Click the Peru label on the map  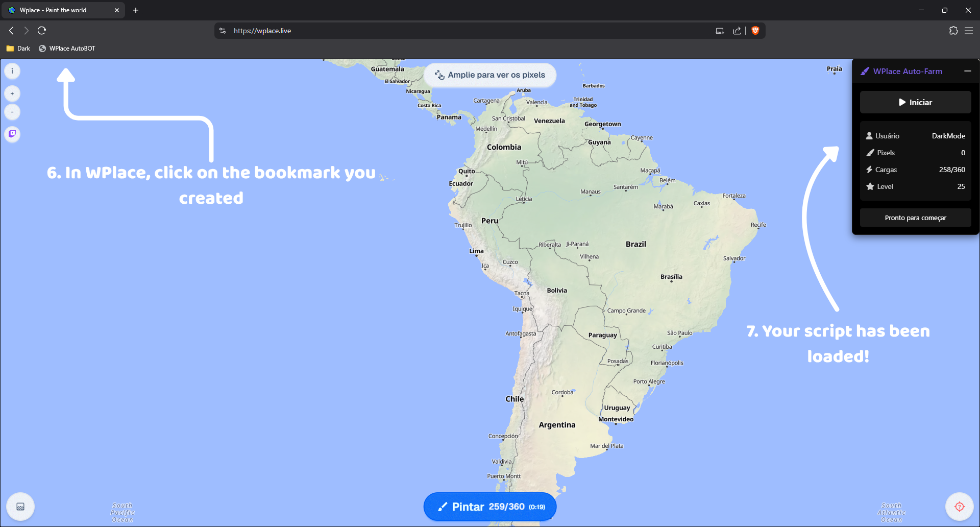click(489, 221)
